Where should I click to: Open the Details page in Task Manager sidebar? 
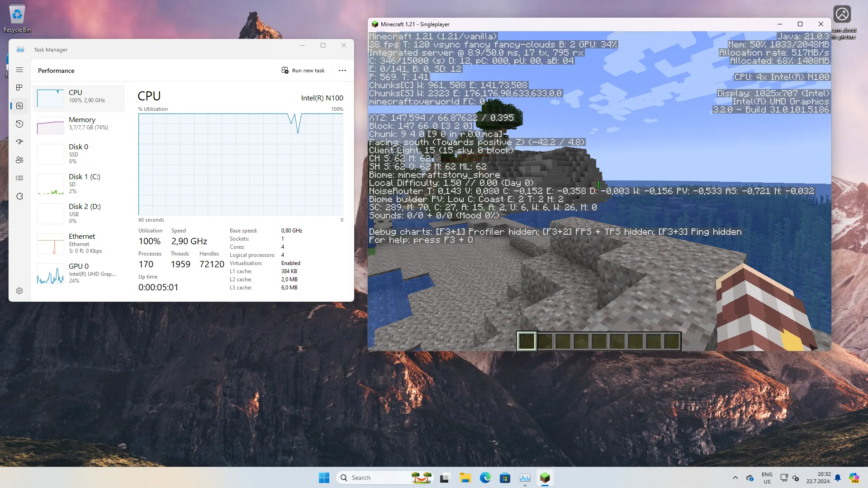click(19, 178)
